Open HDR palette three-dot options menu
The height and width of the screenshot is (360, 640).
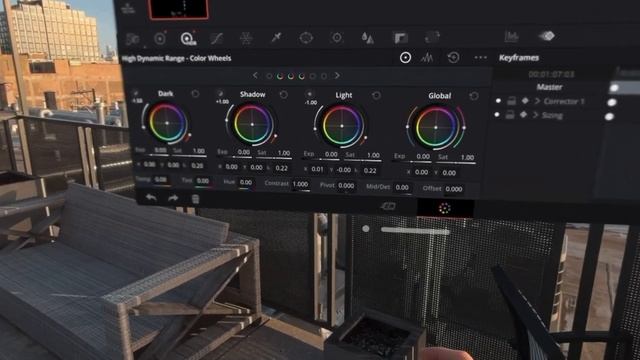pyautogui.click(x=480, y=58)
